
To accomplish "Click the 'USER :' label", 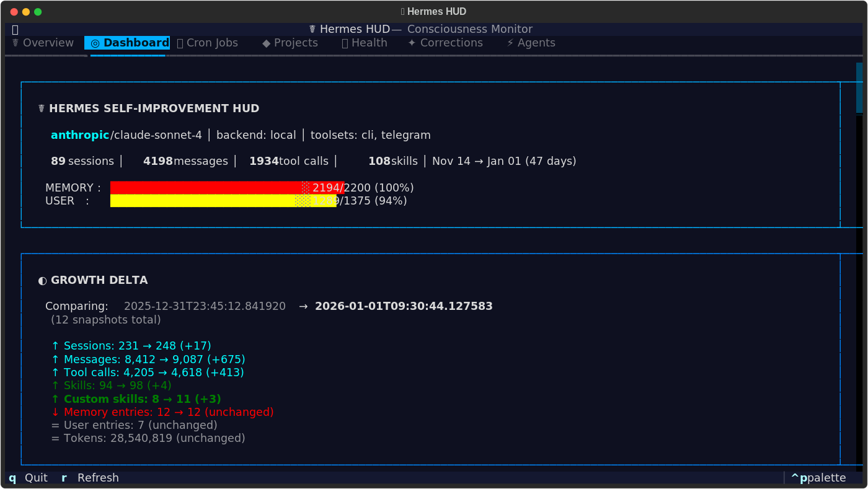I will point(67,201).
